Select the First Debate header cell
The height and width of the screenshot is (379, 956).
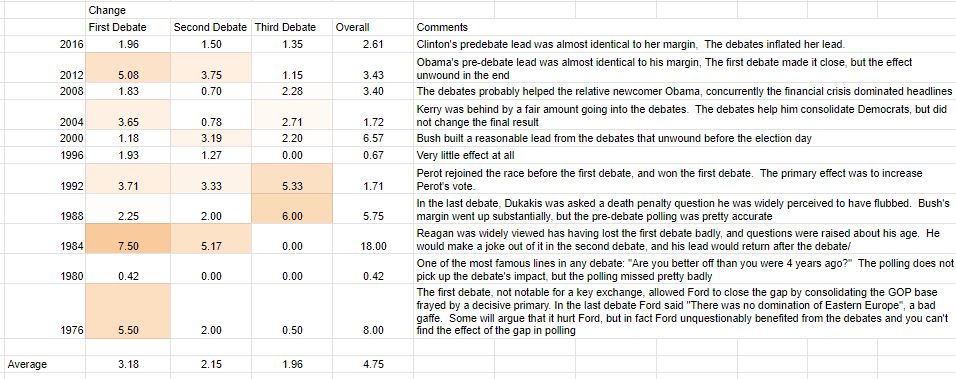[x=127, y=27]
